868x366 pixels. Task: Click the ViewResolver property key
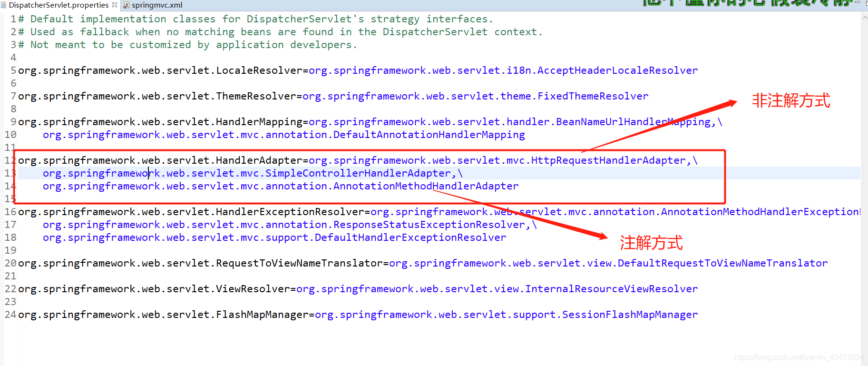click(x=154, y=289)
